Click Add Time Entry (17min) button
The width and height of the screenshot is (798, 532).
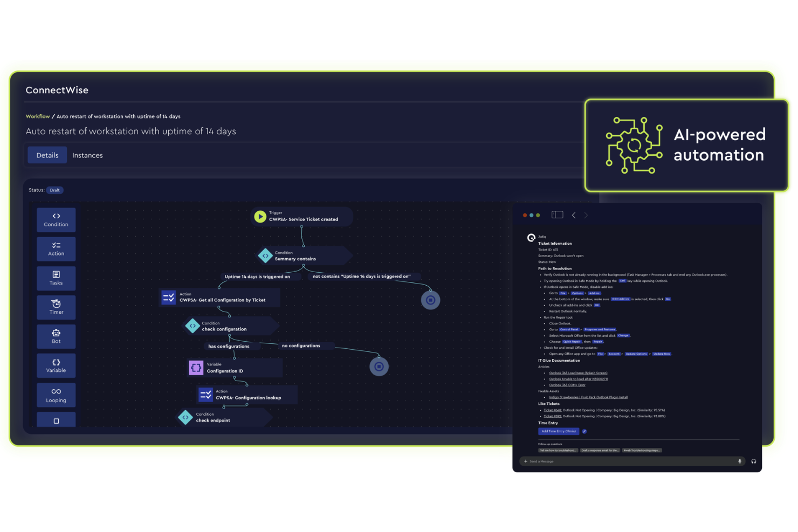point(559,431)
